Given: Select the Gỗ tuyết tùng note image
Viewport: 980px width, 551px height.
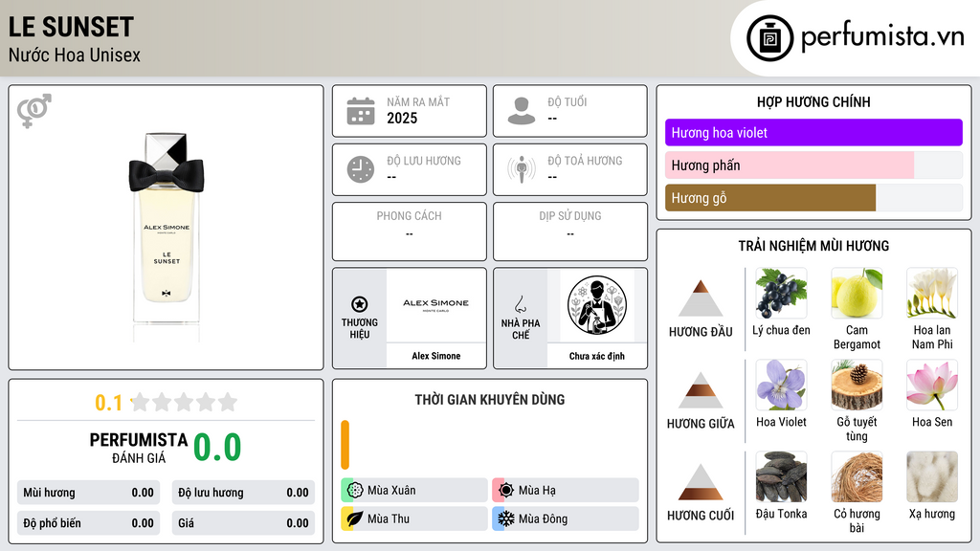Looking at the screenshot, I should tap(857, 385).
